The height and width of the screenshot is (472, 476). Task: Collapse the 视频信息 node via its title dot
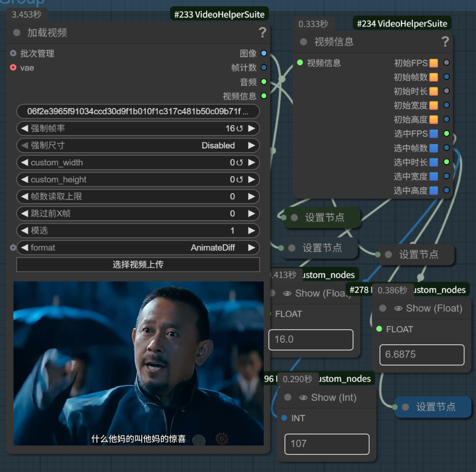(303, 42)
